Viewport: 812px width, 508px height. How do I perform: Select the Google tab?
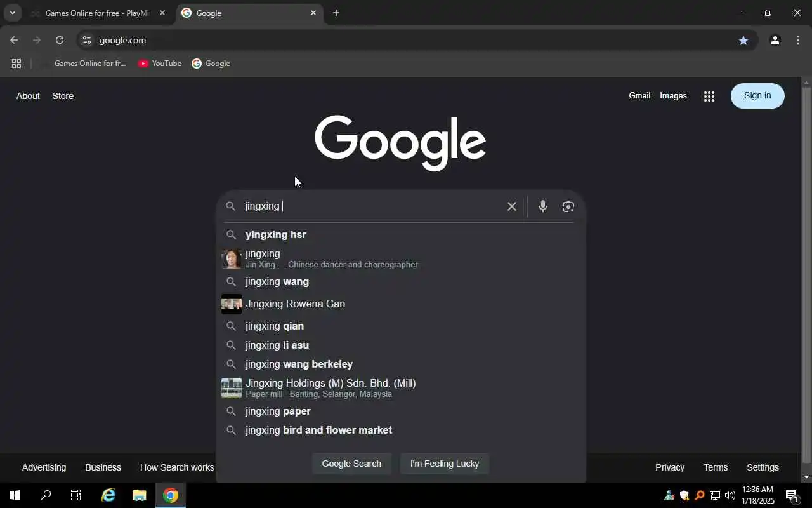[x=249, y=13]
